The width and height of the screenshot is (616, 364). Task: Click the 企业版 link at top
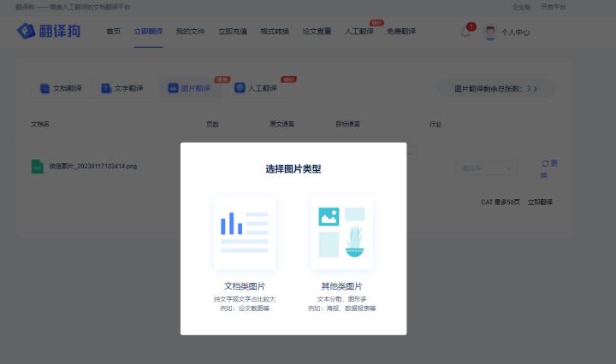tap(522, 7)
